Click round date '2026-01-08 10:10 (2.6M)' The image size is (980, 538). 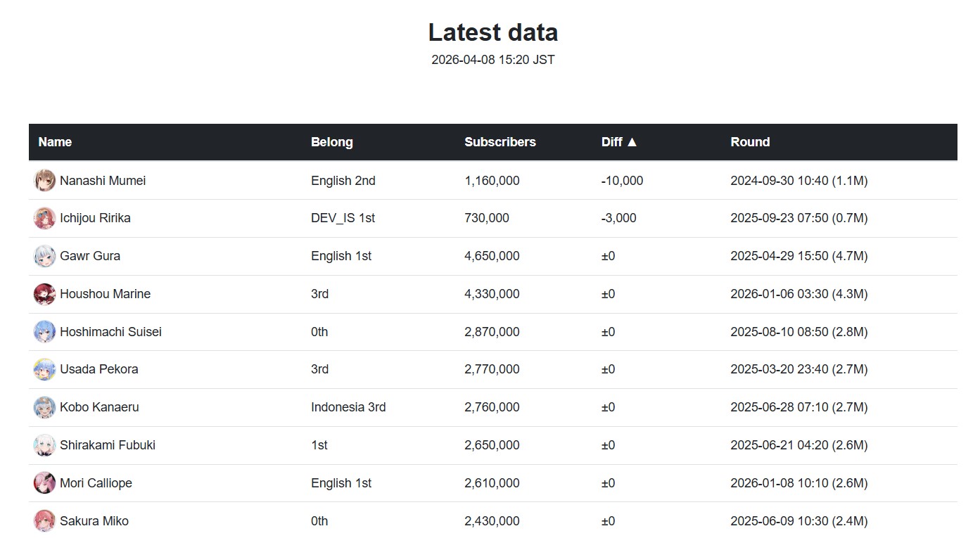click(x=799, y=483)
